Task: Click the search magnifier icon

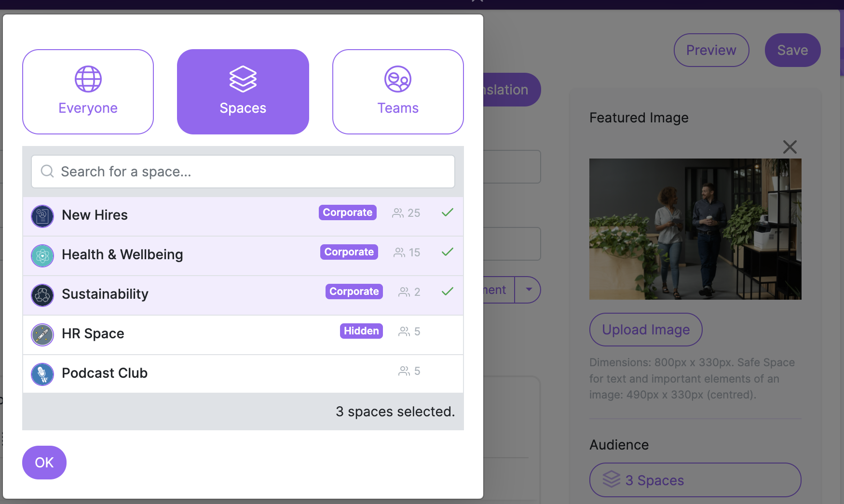Action: click(47, 172)
